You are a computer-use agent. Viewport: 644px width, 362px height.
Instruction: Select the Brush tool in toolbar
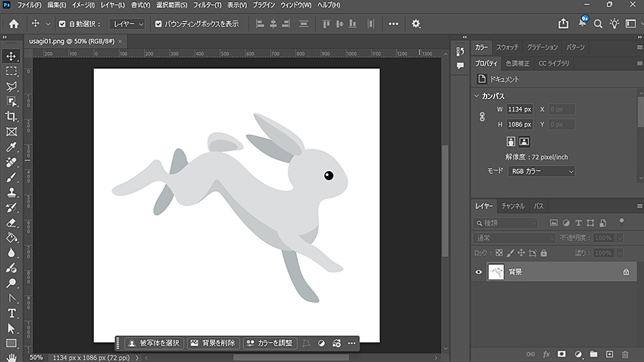click(x=11, y=177)
